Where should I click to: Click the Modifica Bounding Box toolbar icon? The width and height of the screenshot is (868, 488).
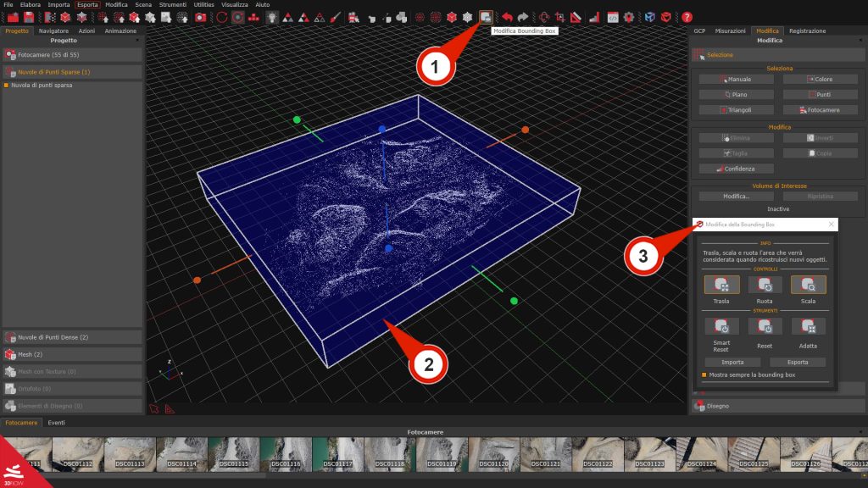pos(486,18)
